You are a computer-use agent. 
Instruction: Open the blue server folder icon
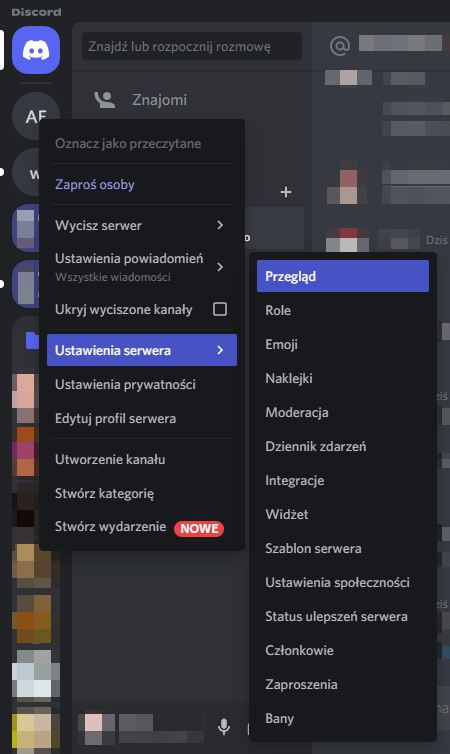[x=32, y=340]
